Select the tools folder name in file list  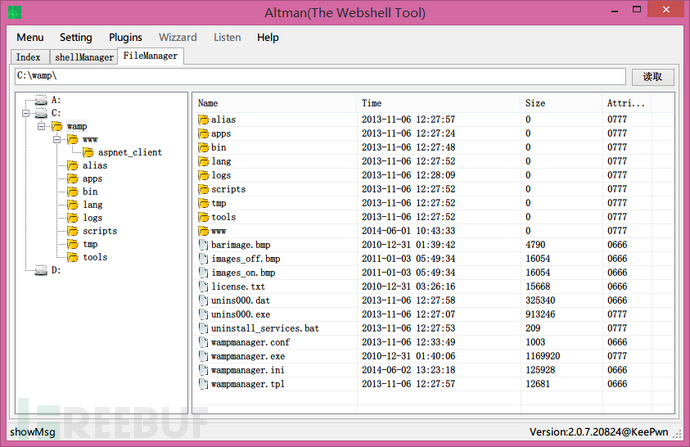coord(224,217)
